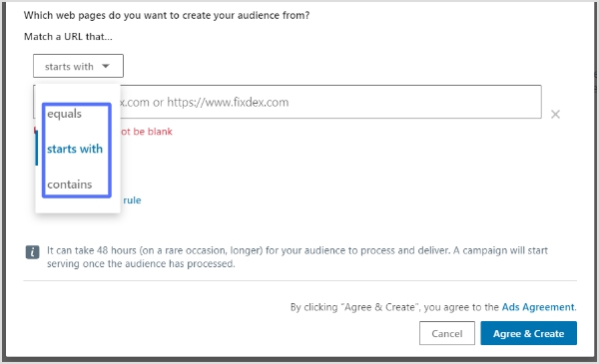Select 'equals' from the dropdown list

click(64, 114)
